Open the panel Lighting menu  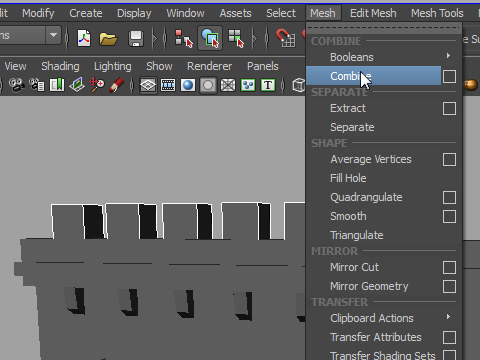pyautogui.click(x=113, y=66)
